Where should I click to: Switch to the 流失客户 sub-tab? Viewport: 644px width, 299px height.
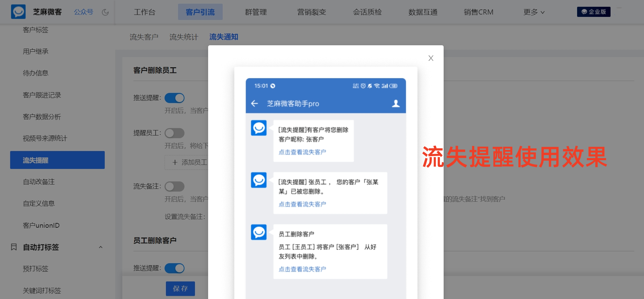(144, 37)
